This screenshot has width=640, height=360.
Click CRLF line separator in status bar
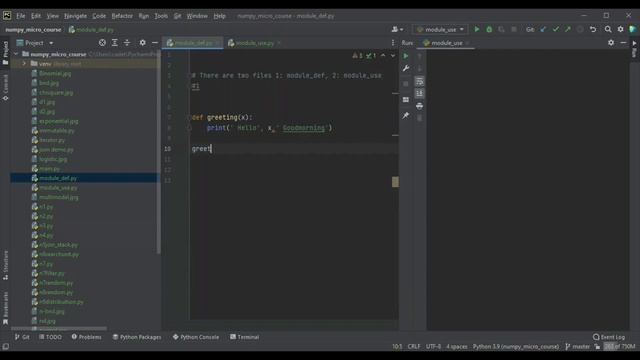tap(413, 347)
